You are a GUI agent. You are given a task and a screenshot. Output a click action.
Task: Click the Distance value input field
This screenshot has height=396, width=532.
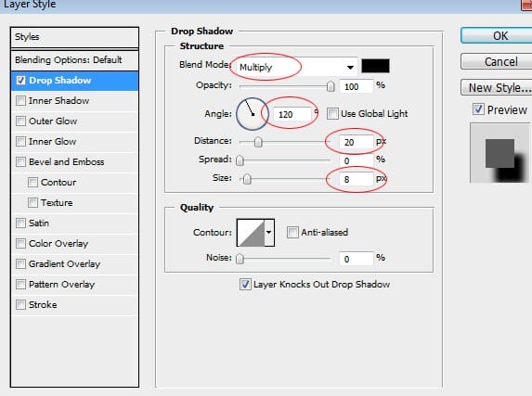[x=357, y=142]
